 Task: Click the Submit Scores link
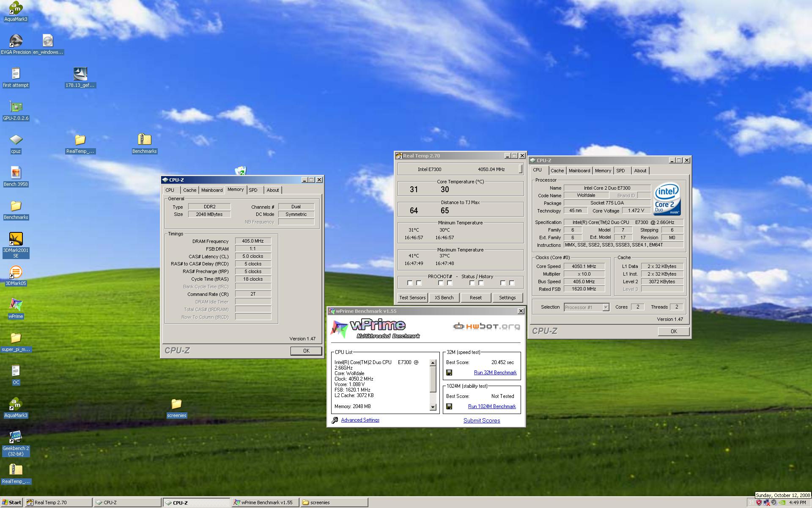click(482, 420)
